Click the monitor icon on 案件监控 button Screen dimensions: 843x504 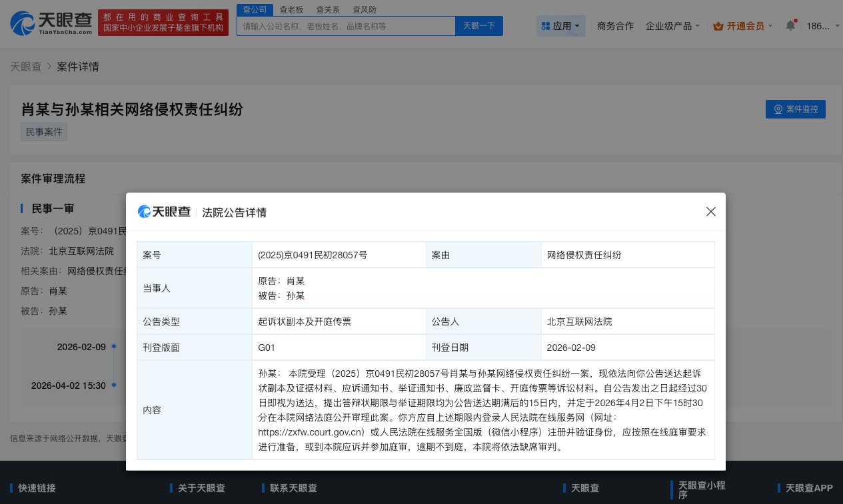point(778,109)
